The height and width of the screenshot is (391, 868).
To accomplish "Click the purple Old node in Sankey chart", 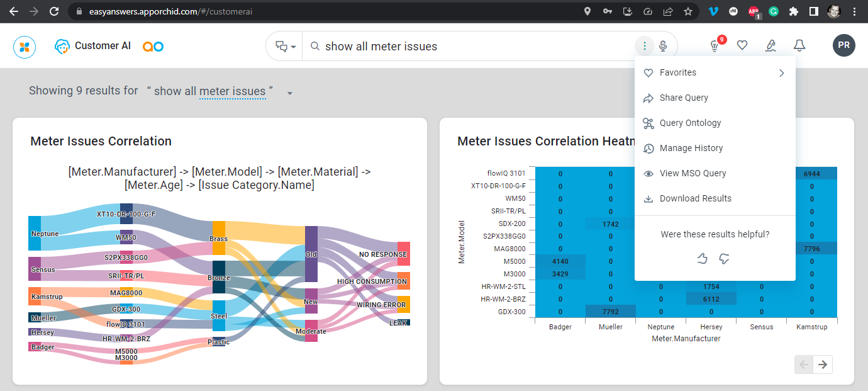I will tap(311, 254).
